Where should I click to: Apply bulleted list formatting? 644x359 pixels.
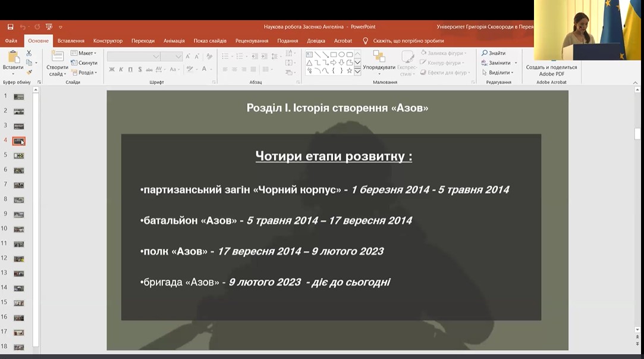click(225, 57)
